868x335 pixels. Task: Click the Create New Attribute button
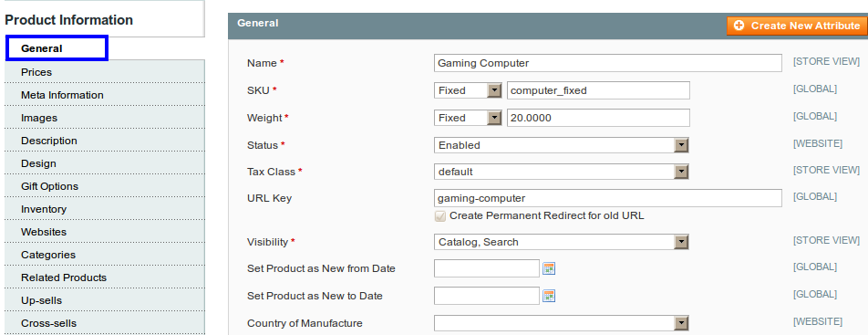pos(797,26)
